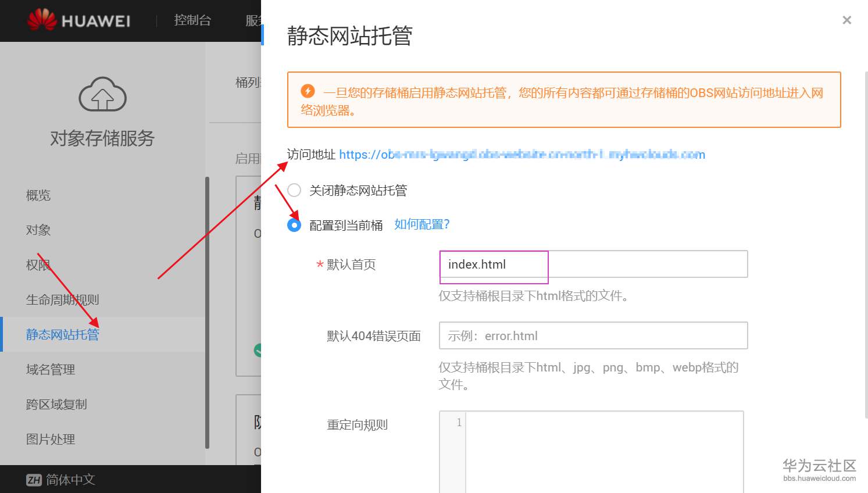Open the 控制台 console menu

192,20
